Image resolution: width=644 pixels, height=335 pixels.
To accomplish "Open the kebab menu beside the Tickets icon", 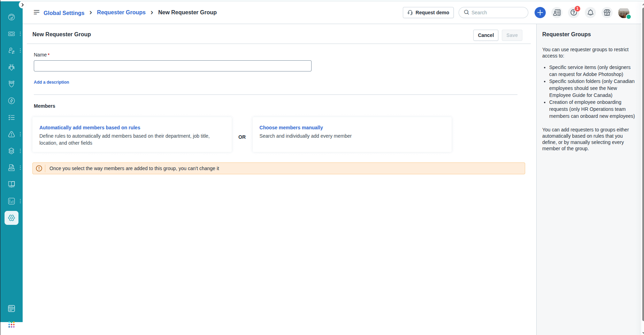I will [20, 34].
